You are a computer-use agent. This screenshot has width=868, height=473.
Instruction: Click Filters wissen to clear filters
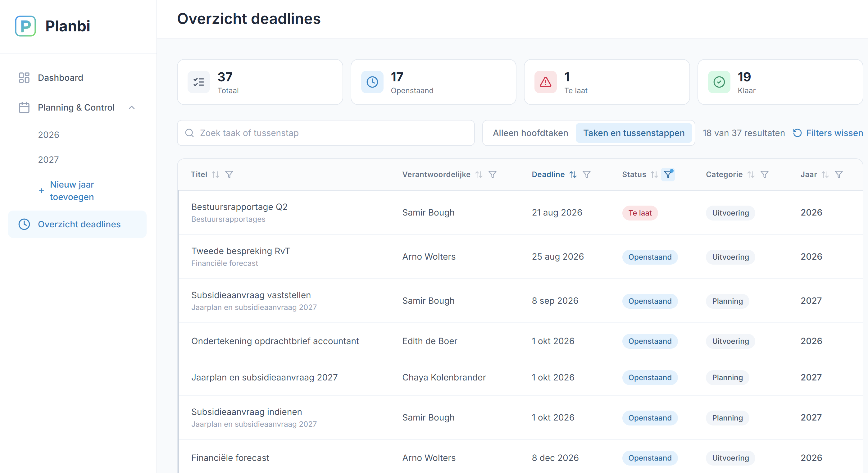pos(828,133)
